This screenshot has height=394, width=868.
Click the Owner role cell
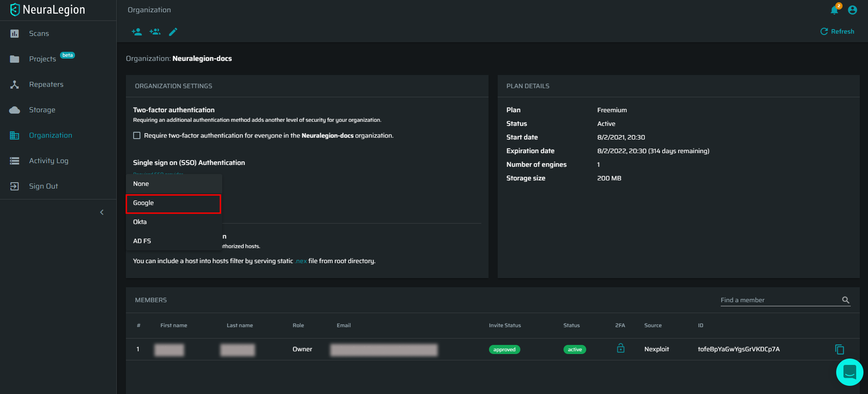click(302, 349)
